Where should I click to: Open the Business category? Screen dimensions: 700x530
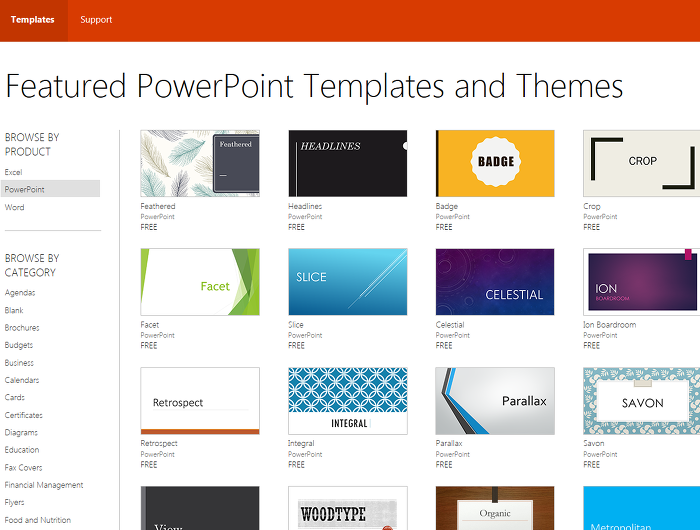point(19,363)
